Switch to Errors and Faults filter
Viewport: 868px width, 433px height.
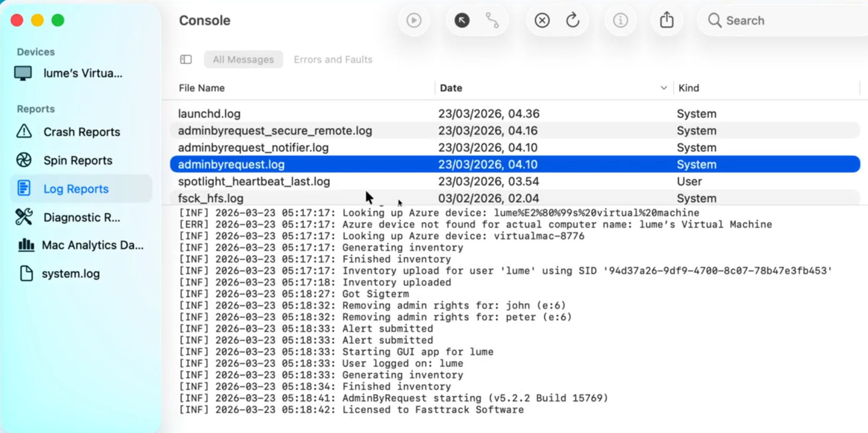click(x=333, y=59)
